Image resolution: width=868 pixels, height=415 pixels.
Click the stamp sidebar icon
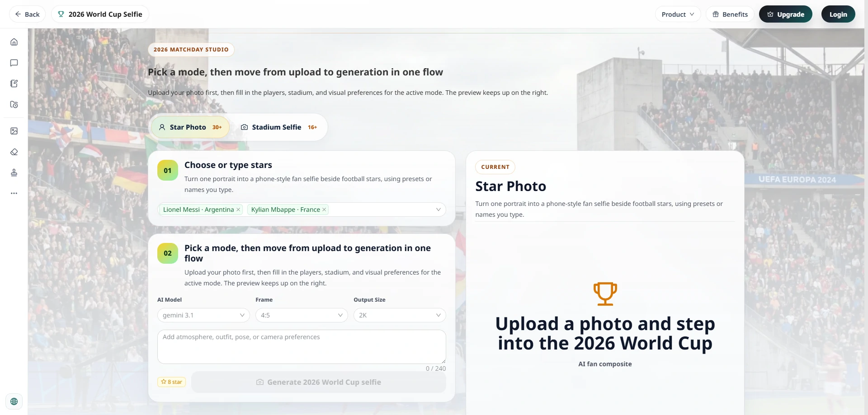tap(14, 173)
